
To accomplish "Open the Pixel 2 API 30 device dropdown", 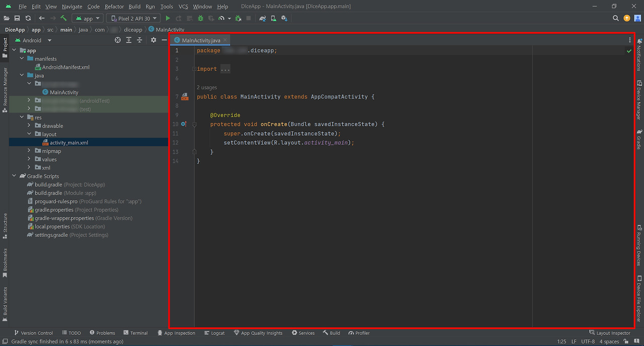I will coord(133,18).
